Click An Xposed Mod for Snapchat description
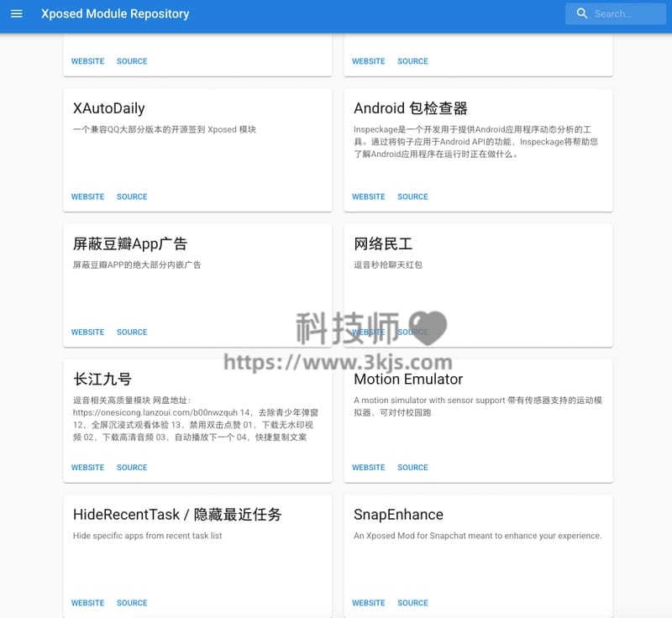Image resolution: width=672 pixels, height=618 pixels. point(478,536)
